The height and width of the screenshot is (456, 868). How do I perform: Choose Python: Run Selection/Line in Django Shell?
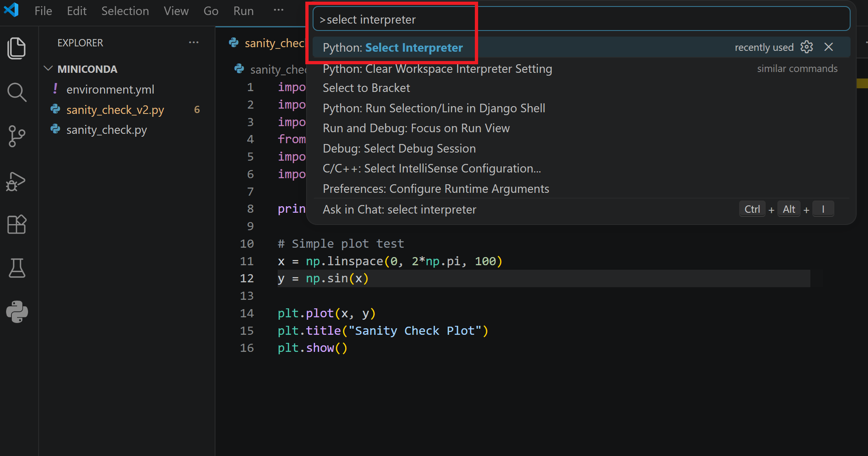tap(582, 108)
